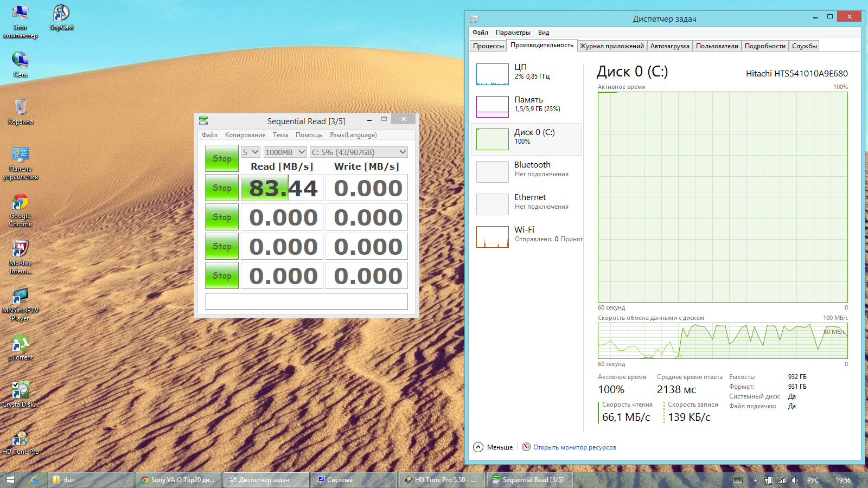Image resolution: width=868 pixels, height=488 pixels.
Task: Click the volume icon in system tray
Action: [x=795, y=480]
